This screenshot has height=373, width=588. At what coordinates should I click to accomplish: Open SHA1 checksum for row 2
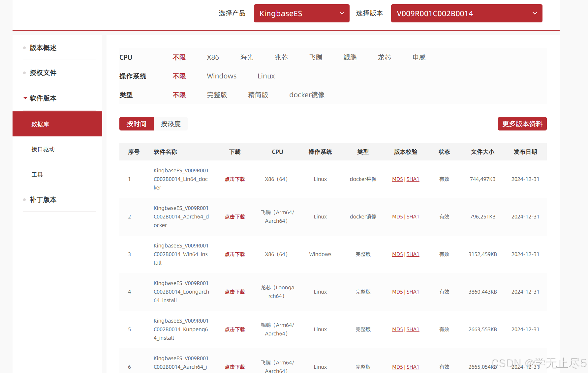pyautogui.click(x=413, y=217)
